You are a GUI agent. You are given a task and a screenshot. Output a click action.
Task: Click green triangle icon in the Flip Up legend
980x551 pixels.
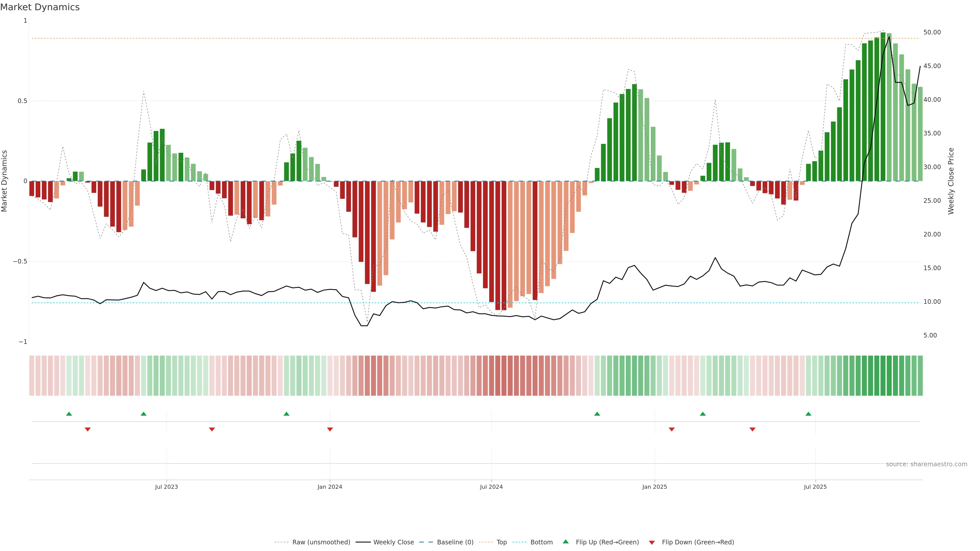pos(566,542)
